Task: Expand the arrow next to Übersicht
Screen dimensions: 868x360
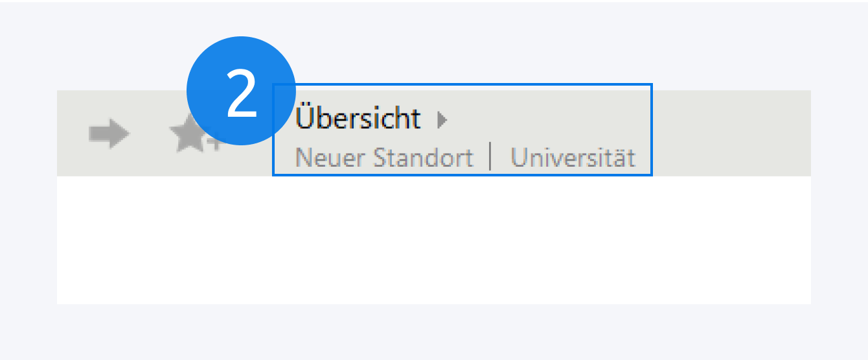Action: tap(442, 119)
